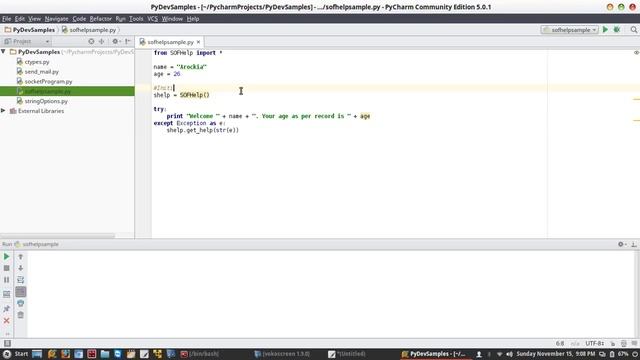Select highlighted sofhelpsample.py tree row
640x360 pixels.
tap(67, 91)
